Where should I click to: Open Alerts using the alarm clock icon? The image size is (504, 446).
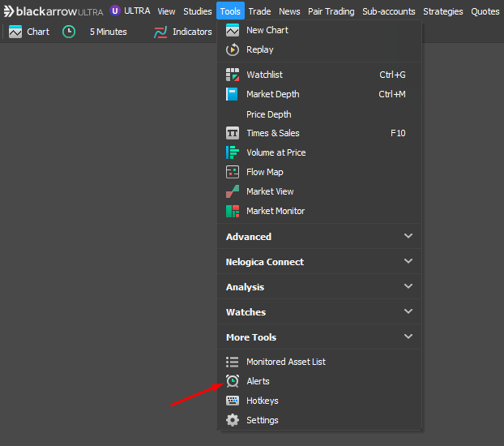tap(233, 381)
